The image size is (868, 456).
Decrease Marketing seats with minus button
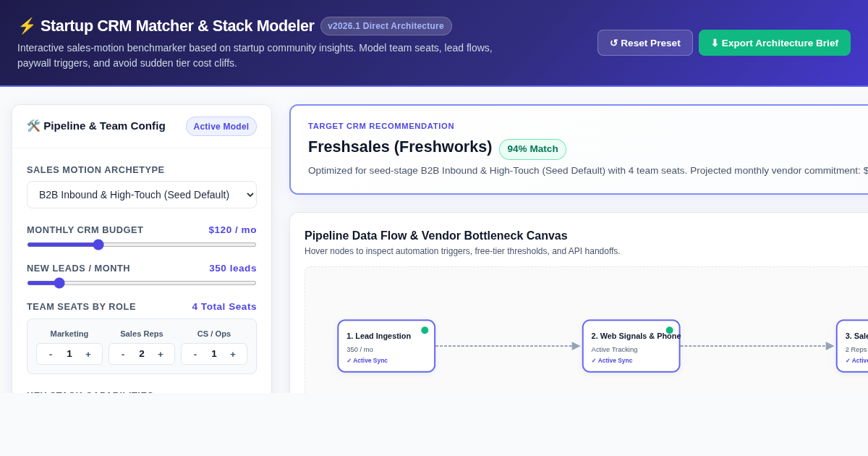51,354
